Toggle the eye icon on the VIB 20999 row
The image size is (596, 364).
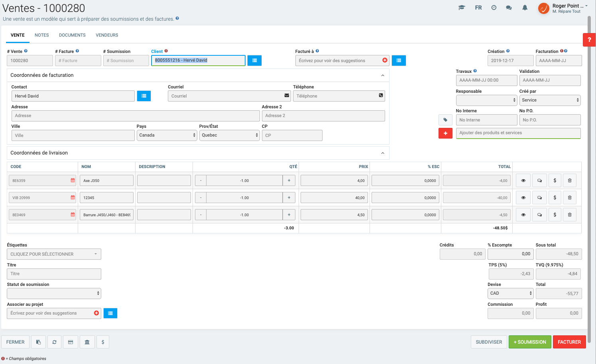(523, 198)
